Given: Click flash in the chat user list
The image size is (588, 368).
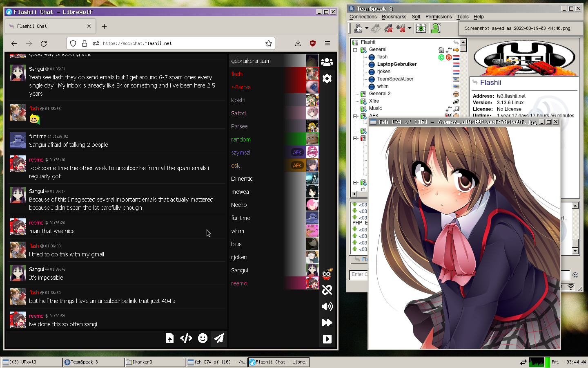Looking at the screenshot, I should (x=274, y=74).
